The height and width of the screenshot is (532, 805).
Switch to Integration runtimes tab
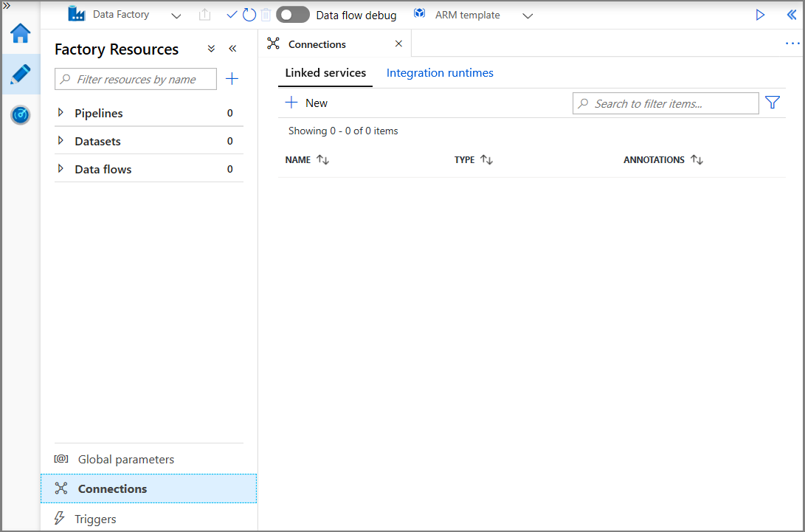[440, 73]
